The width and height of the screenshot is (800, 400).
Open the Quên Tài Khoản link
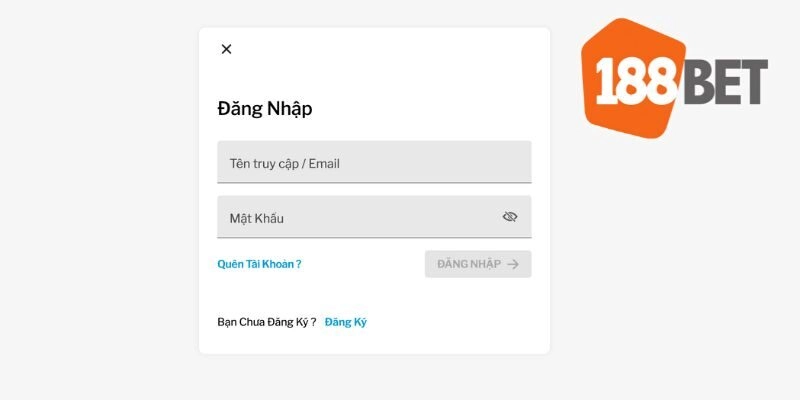point(256,264)
